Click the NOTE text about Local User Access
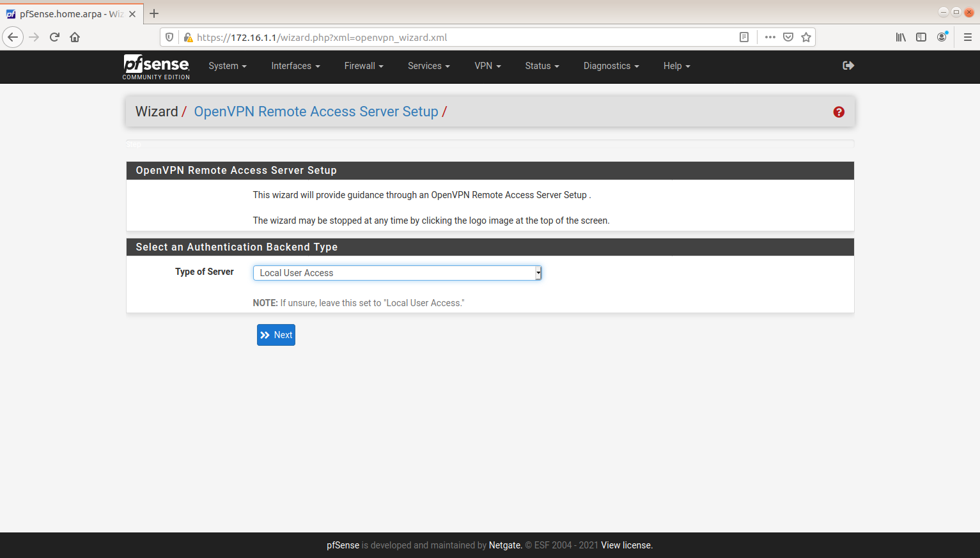Viewport: 980px width, 558px height. (x=359, y=303)
